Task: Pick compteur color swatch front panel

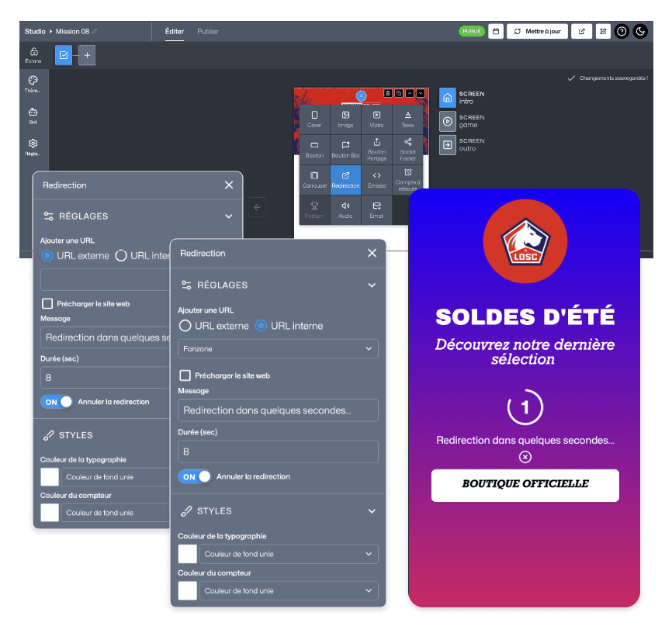Action: (x=188, y=591)
